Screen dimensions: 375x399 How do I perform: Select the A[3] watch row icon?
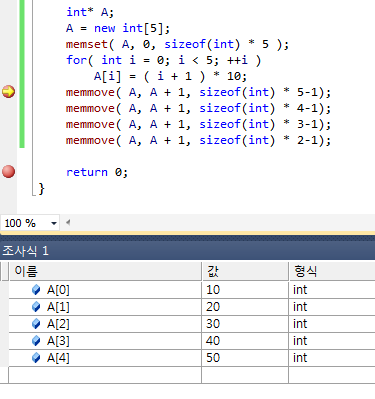pos(36,341)
